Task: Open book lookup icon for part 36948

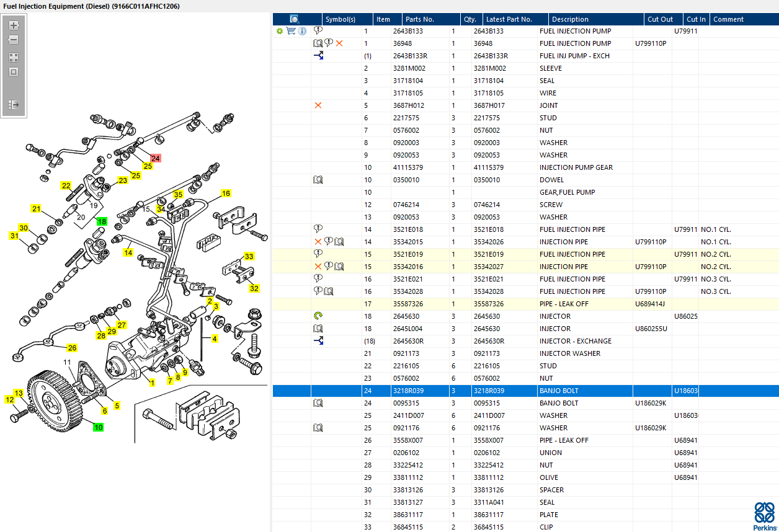Action: pos(318,43)
